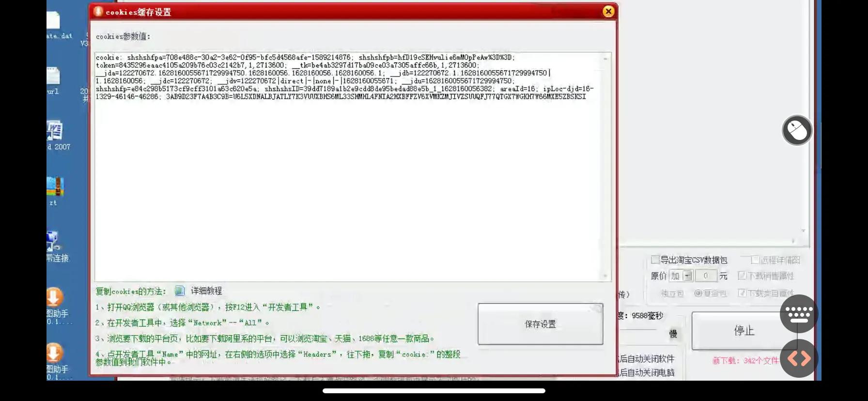868x401 pixels.
Task: Toggle the 下载类目属性 checkbox
Action: (x=742, y=293)
